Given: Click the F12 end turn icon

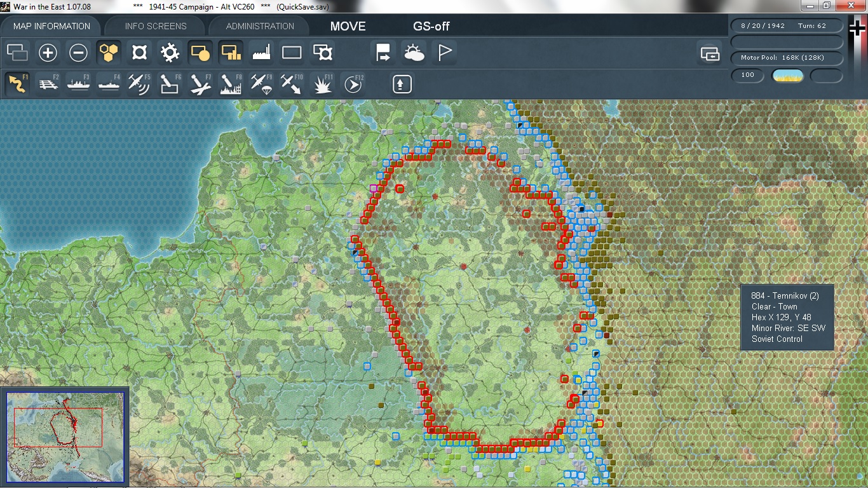Looking at the screenshot, I should (353, 84).
